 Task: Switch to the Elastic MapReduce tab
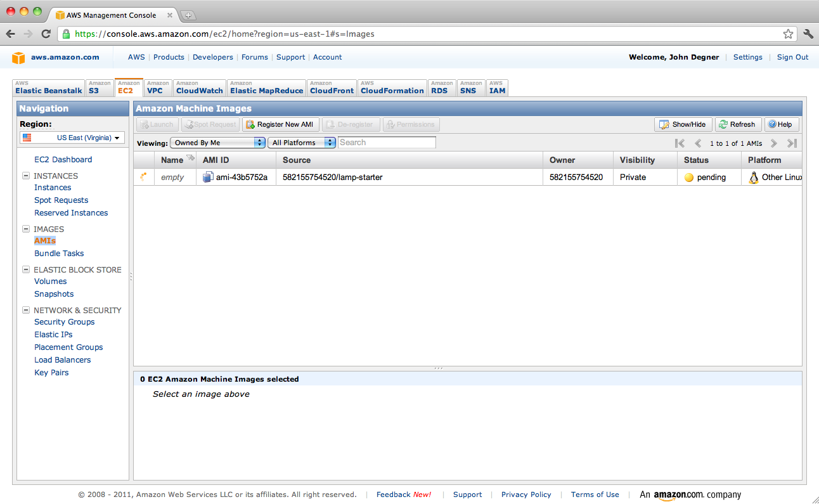pos(266,87)
